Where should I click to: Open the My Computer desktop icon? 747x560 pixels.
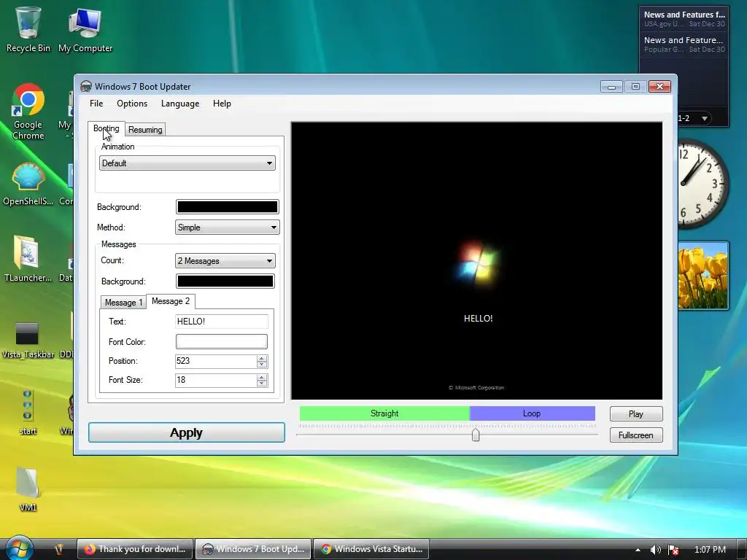click(x=85, y=29)
